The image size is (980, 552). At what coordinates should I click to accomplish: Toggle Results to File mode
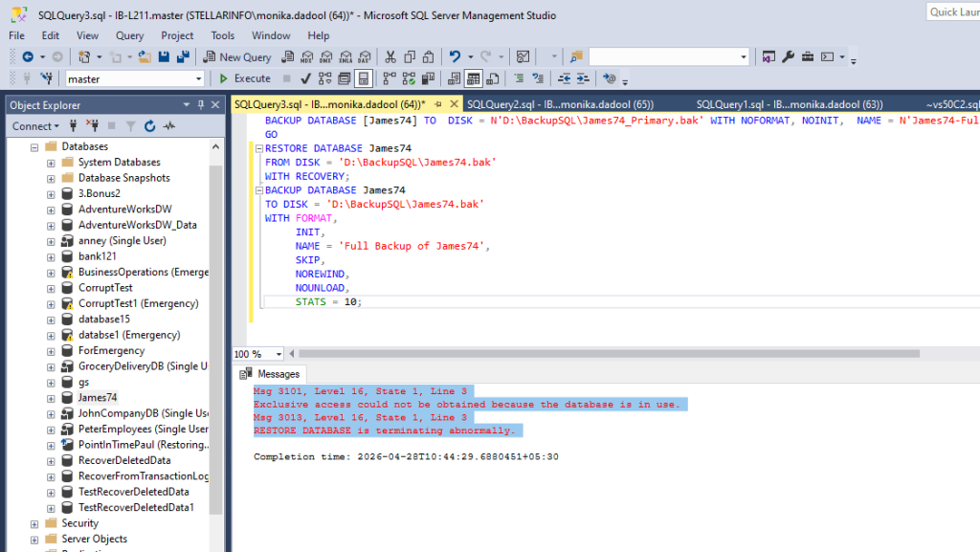493,78
